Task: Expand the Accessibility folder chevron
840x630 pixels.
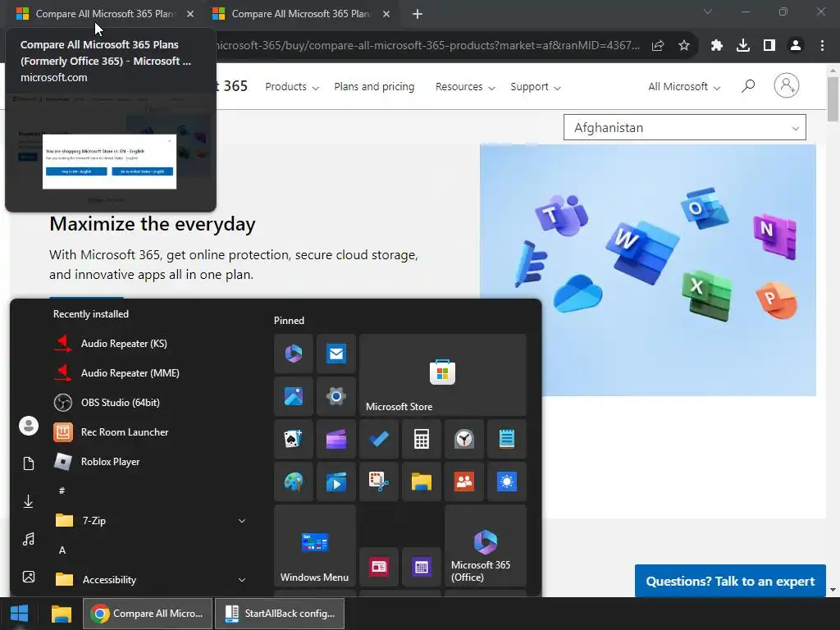Action: pyautogui.click(x=242, y=580)
